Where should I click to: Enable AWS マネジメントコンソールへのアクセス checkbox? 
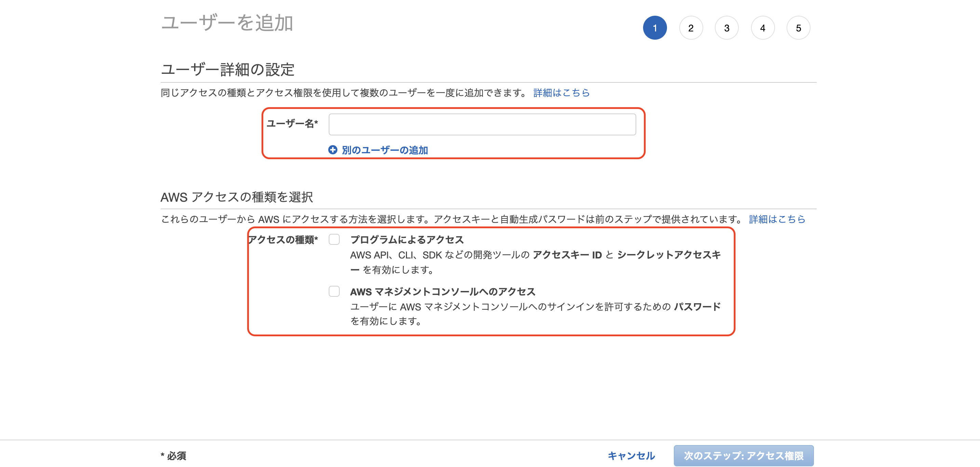point(334,291)
